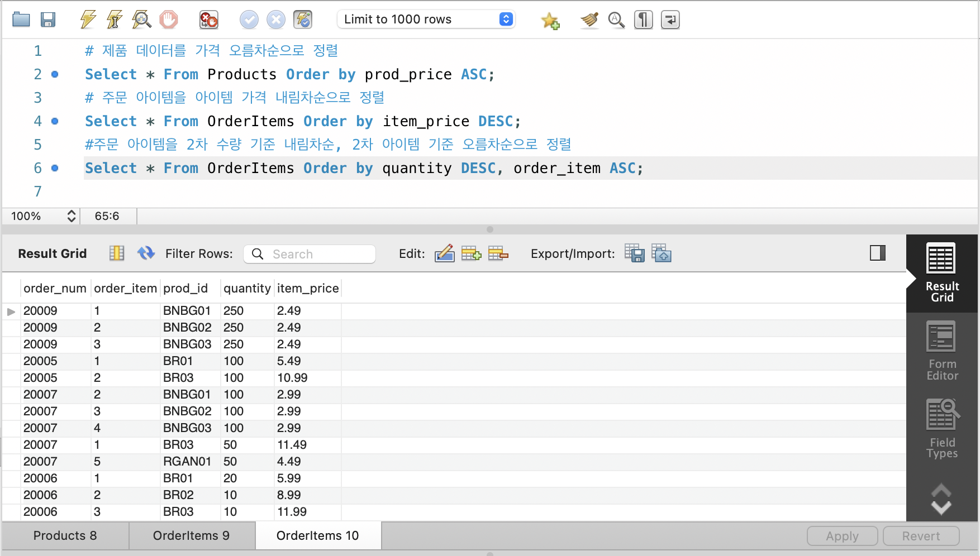The height and width of the screenshot is (556, 980).
Task: Refresh result grid with arrows icon
Action: pyautogui.click(x=146, y=253)
